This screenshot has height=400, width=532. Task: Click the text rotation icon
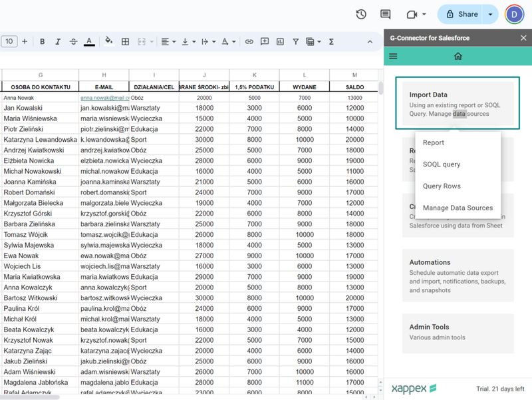[x=225, y=41]
